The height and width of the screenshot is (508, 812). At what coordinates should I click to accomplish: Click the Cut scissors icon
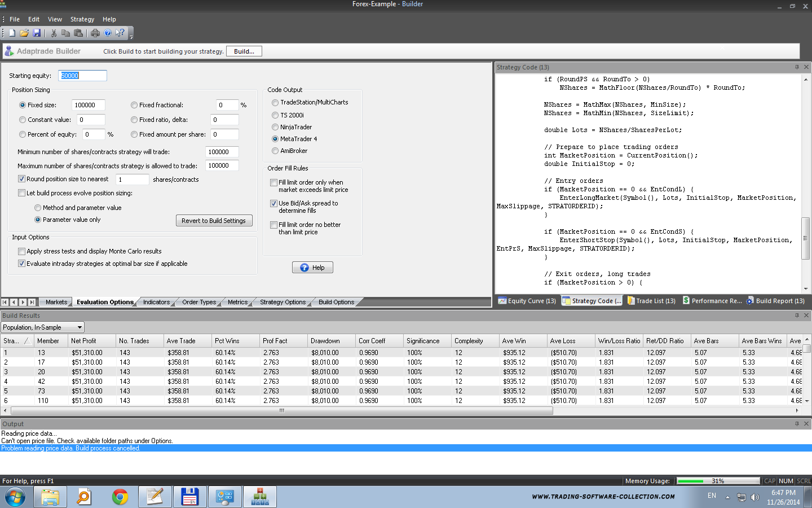(54, 33)
